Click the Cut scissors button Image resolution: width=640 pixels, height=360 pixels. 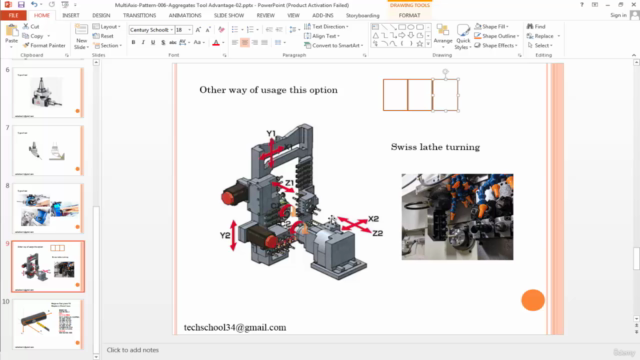tap(31, 27)
